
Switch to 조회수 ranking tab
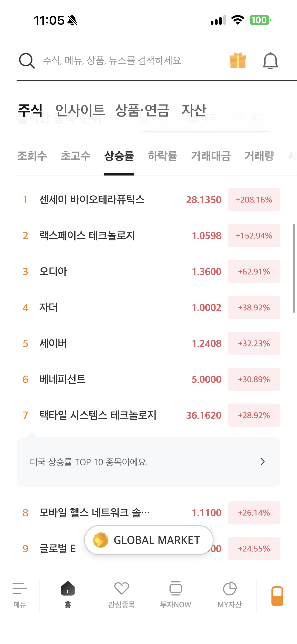[32, 156]
